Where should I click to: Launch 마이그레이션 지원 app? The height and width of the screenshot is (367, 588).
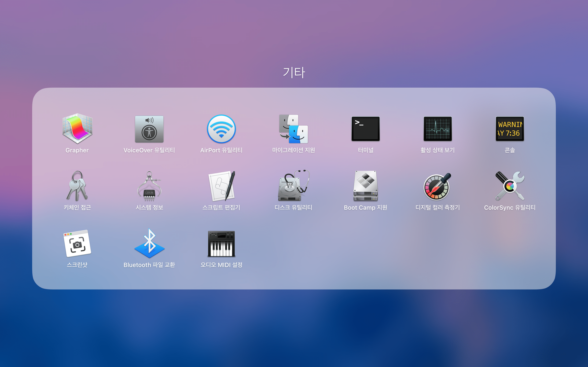click(x=294, y=129)
